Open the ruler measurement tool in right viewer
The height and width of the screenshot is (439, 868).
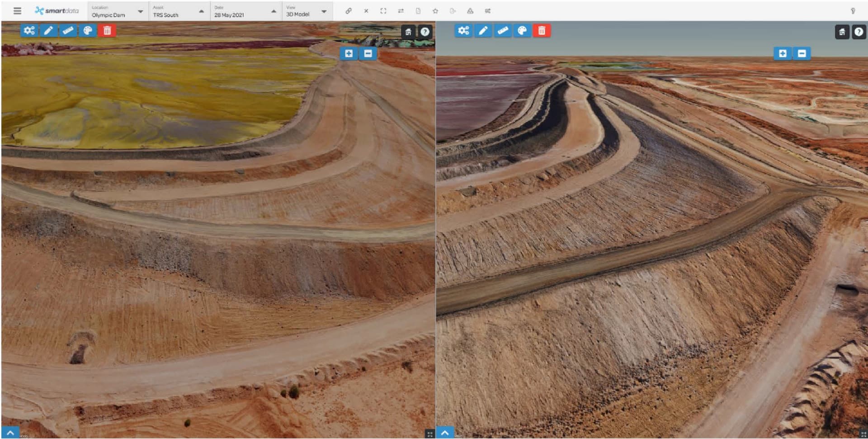click(x=503, y=31)
